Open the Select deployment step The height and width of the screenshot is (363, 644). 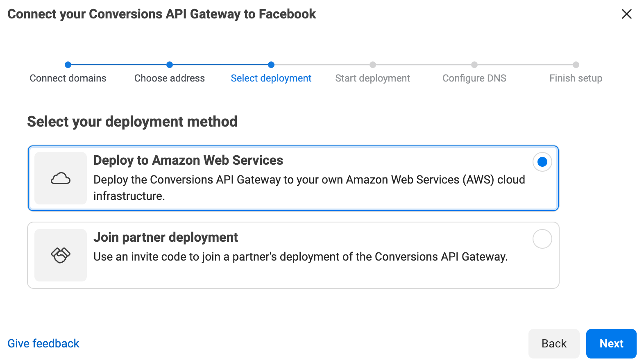[x=271, y=78]
